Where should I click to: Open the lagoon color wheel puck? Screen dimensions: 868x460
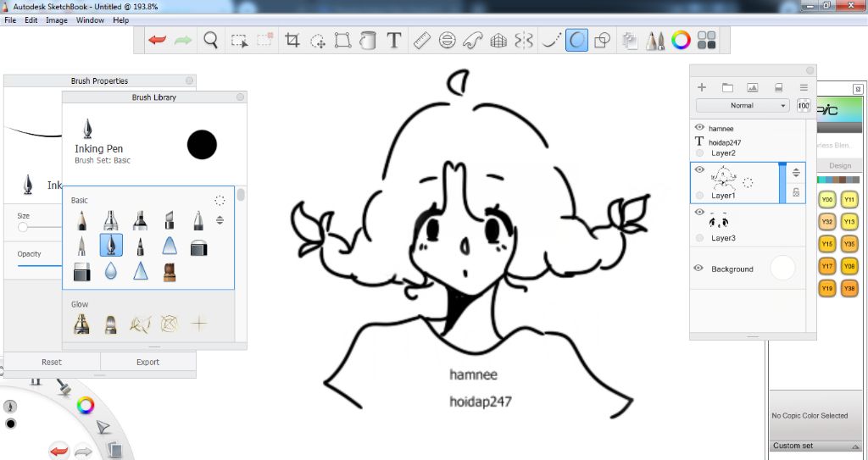[86, 406]
